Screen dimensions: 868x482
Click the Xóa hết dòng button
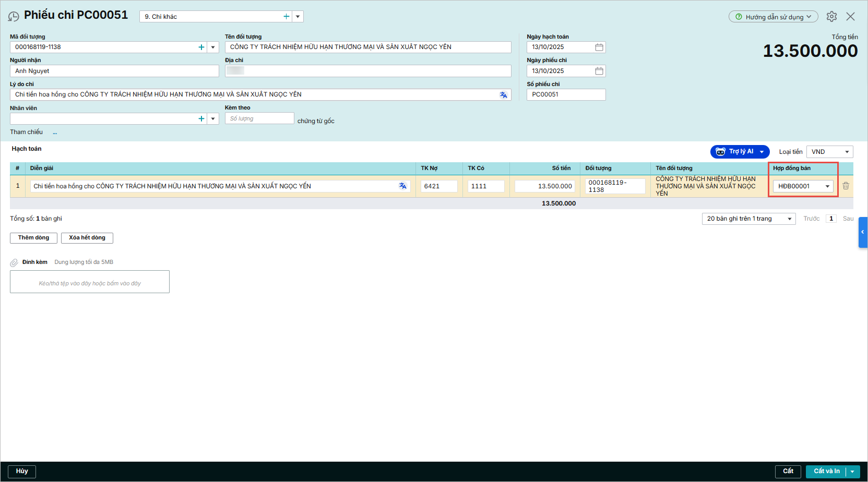87,238
